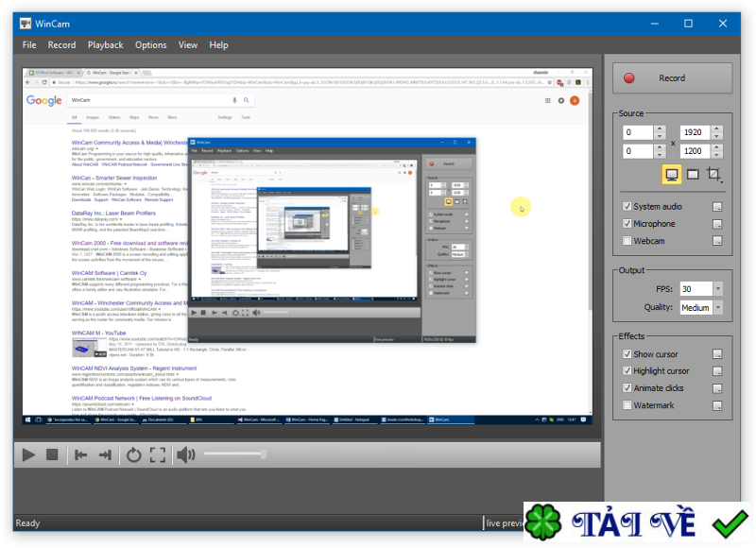Open Highlight cursor settings button
Image resolution: width=756 pixels, height=548 pixels.
tap(717, 371)
